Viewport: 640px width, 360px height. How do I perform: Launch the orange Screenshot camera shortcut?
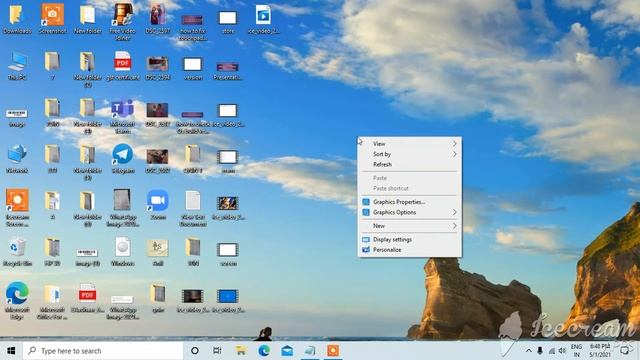click(x=53, y=20)
